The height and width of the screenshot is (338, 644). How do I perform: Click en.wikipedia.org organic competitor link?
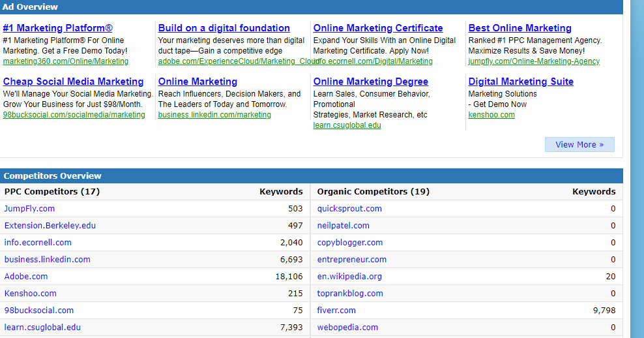(349, 277)
